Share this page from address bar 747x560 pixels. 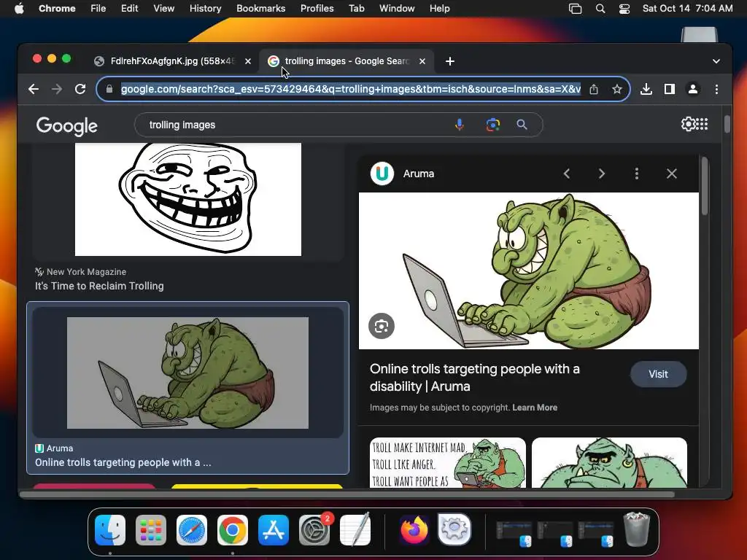[594, 89]
